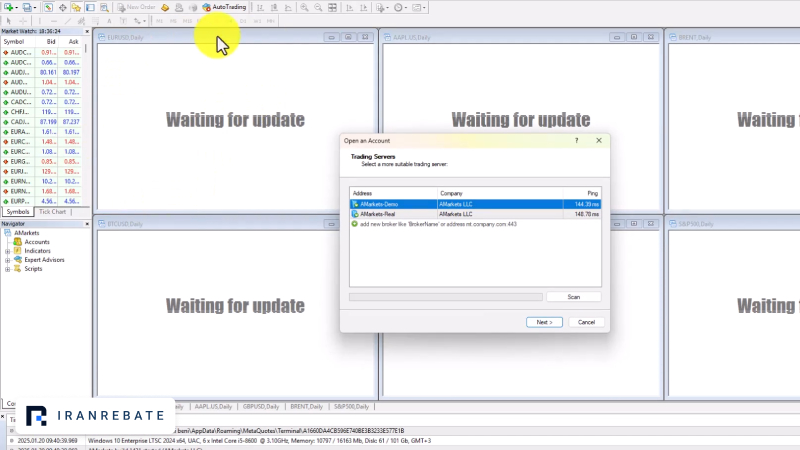Viewport: 800px width, 450px height.
Task: Expand the Scripts node in Navigator
Action: tap(8, 269)
